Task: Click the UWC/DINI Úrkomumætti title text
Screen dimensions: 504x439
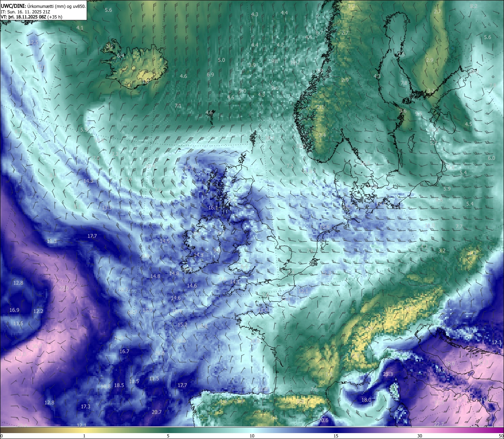Action: pyautogui.click(x=43, y=6)
